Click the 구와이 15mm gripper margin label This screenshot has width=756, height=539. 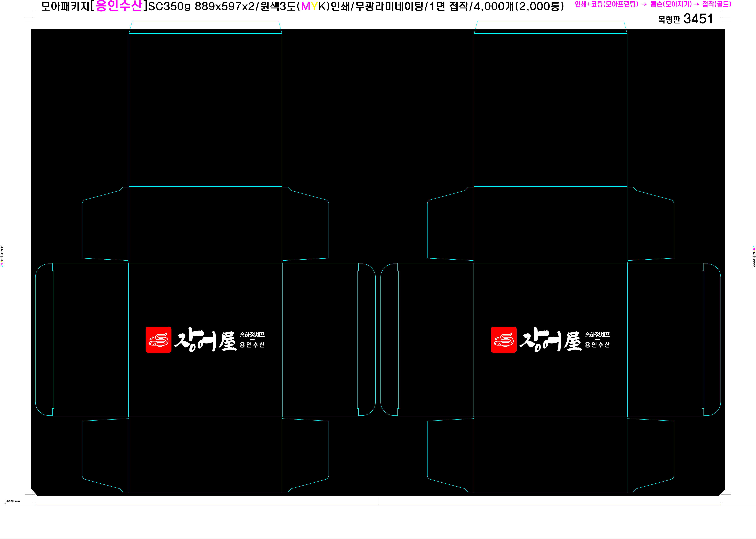click(x=13, y=501)
